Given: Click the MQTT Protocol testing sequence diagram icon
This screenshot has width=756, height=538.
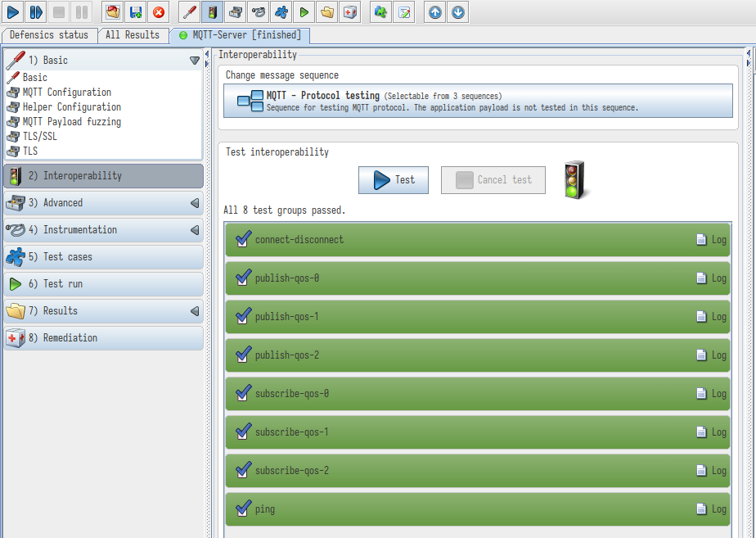Looking at the screenshot, I should point(250,101).
